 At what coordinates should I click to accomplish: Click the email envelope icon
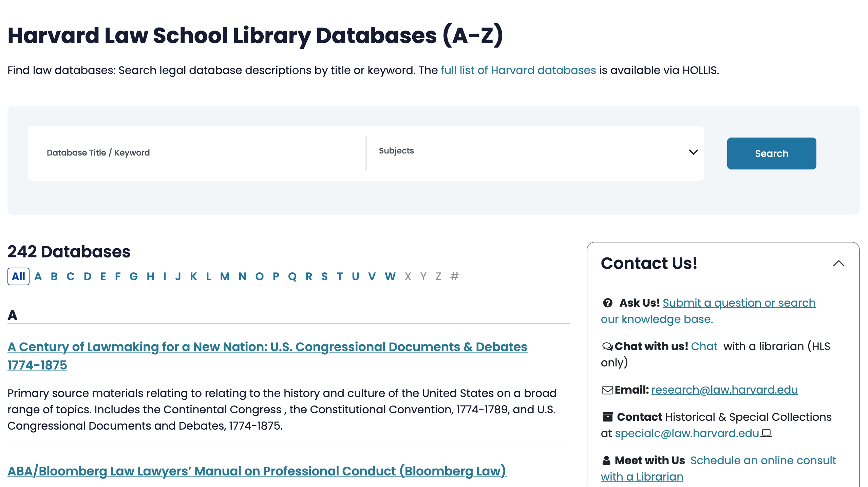607,390
